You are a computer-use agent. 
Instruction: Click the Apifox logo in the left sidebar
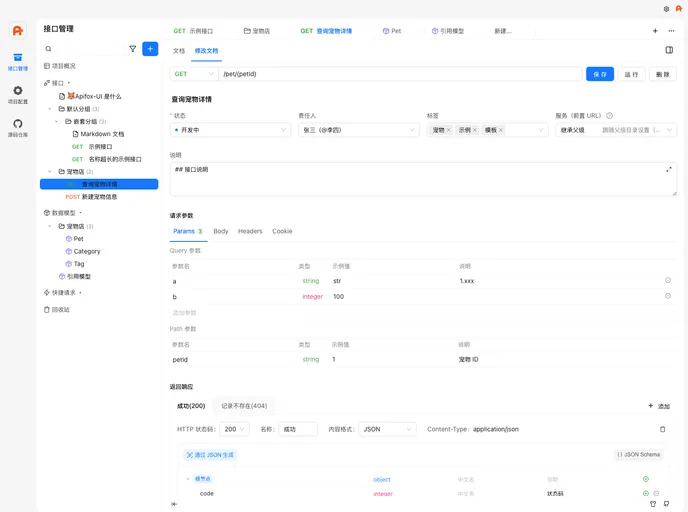[x=18, y=30]
